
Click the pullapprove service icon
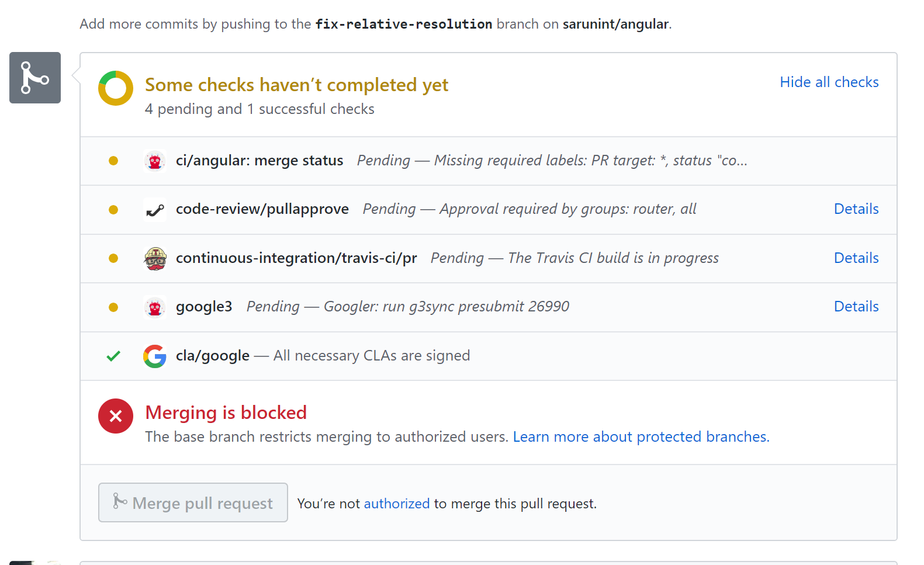154,210
